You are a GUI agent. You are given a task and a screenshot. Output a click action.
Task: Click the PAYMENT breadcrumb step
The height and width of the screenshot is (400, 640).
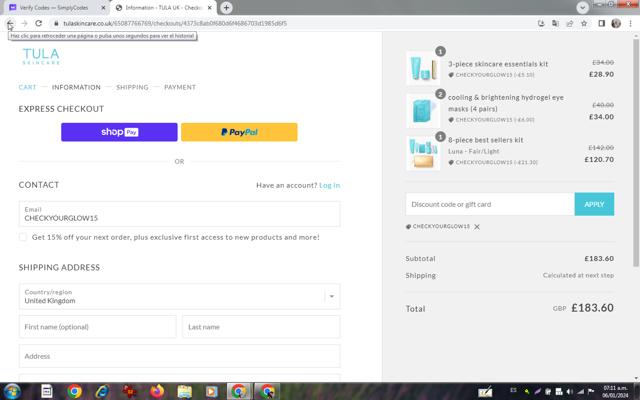180,87
